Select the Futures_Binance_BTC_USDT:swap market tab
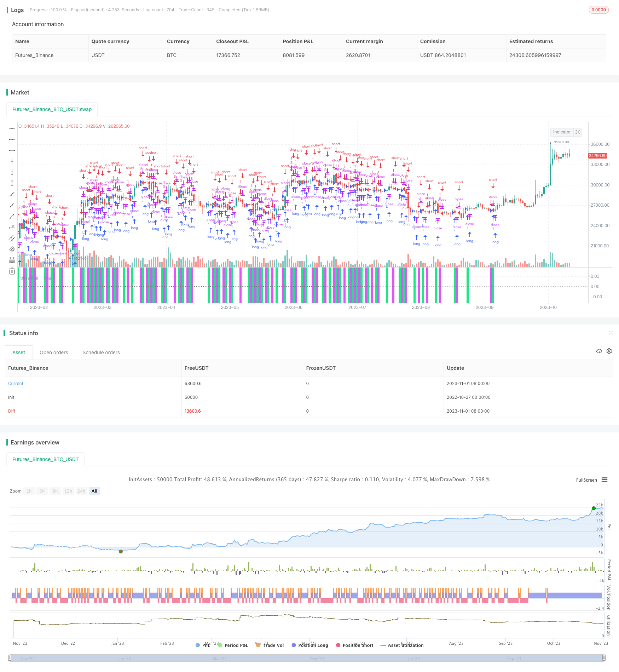Screen dimensions: 619x672 pyautogui.click(x=52, y=109)
